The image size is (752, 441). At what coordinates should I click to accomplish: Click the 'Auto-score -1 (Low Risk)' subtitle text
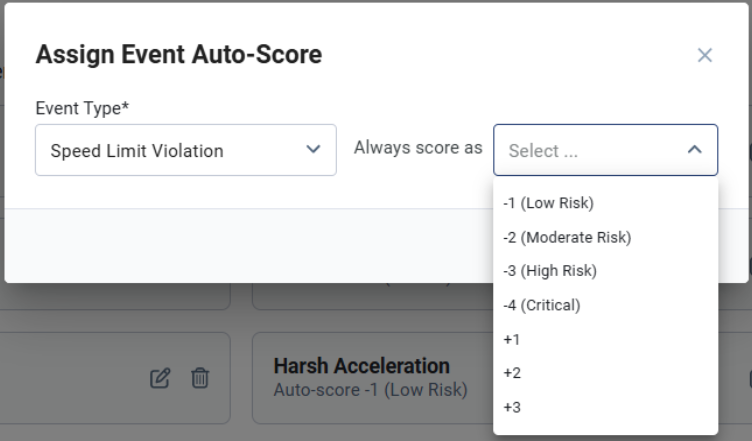coord(370,390)
